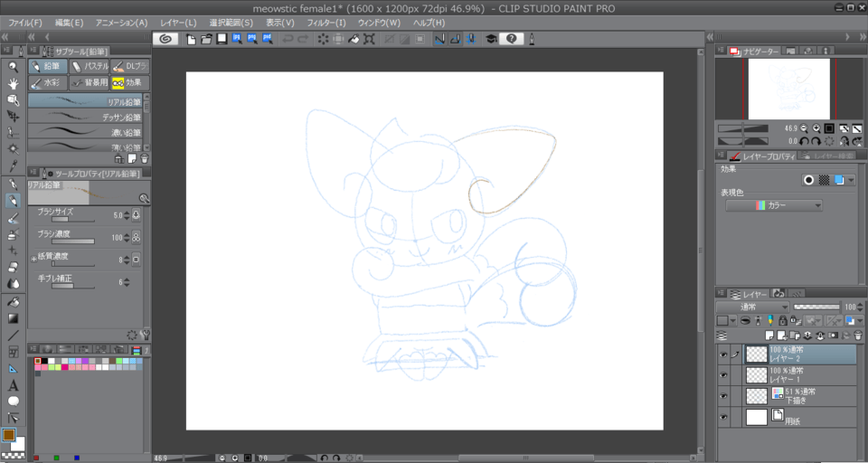Open layer blending mode 通常 dropdown
Viewport: 868px width, 463px height.
[x=752, y=307]
